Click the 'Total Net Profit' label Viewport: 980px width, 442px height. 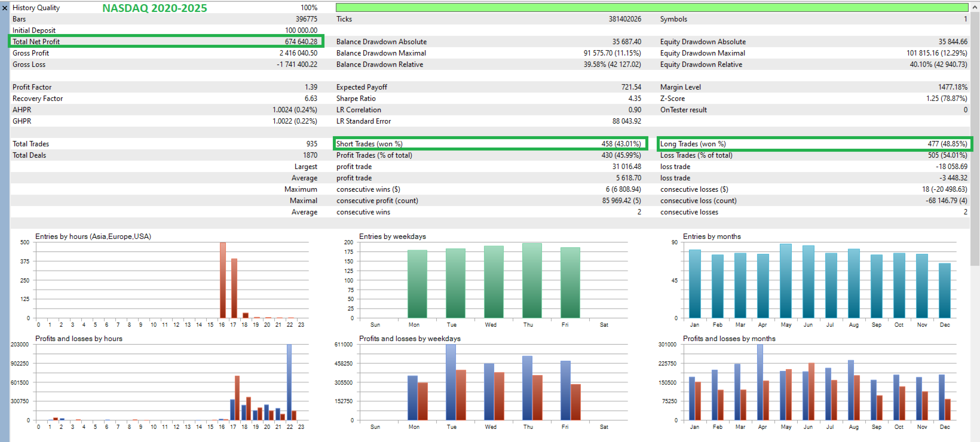click(36, 42)
